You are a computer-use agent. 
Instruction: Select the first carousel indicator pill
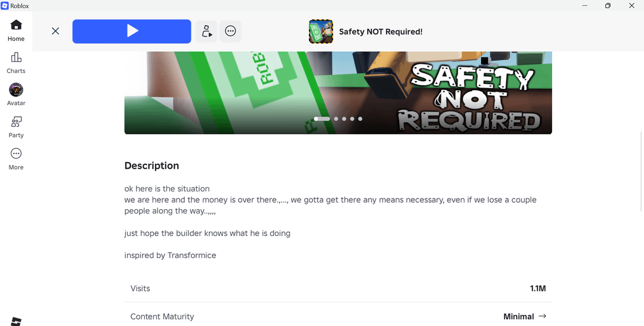coord(322,119)
